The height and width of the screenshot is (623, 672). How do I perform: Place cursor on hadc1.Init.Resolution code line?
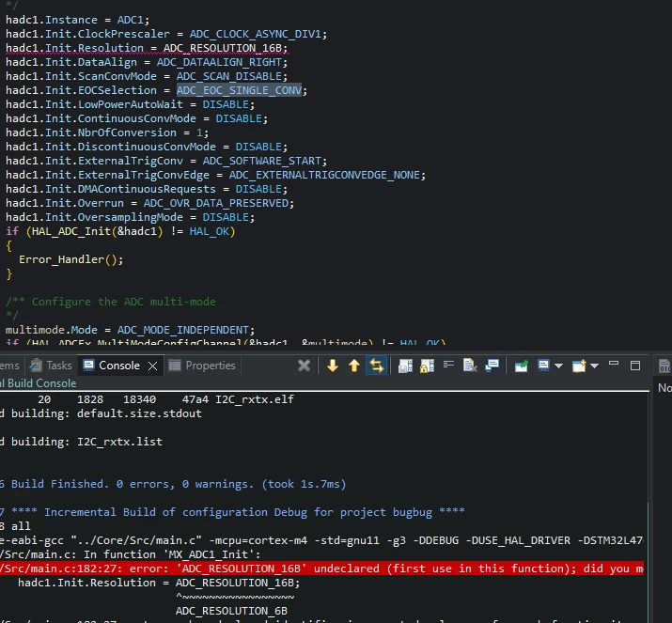[147, 48]
